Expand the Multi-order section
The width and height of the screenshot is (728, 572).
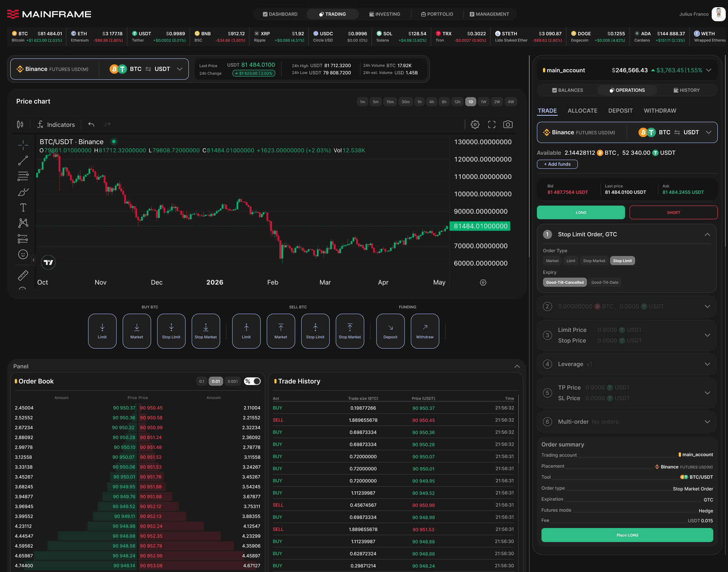click(708, 422)
